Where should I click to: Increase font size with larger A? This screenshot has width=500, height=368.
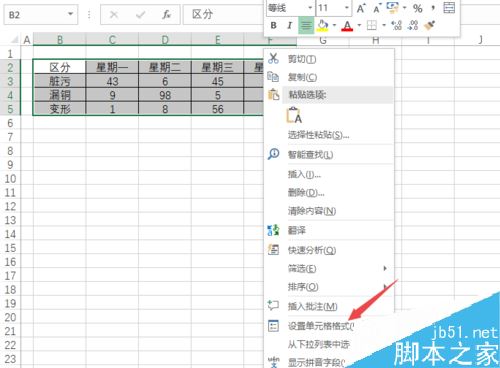[x=361, y=8]
